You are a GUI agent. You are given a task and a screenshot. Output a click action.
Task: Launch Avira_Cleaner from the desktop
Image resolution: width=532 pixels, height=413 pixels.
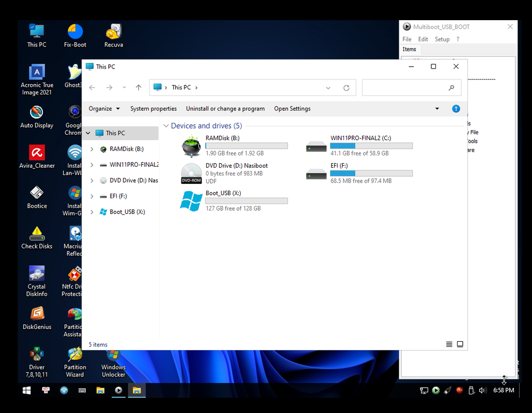pyautogui.click(x=37, y=156)
